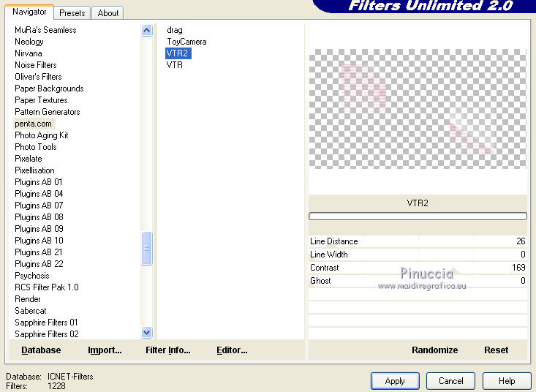Select Sapphire Filters 01 category

pos(46,323)
